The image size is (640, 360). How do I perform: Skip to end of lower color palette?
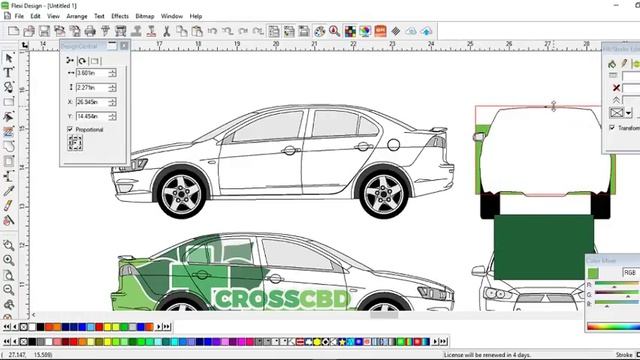tap(443, 341)
